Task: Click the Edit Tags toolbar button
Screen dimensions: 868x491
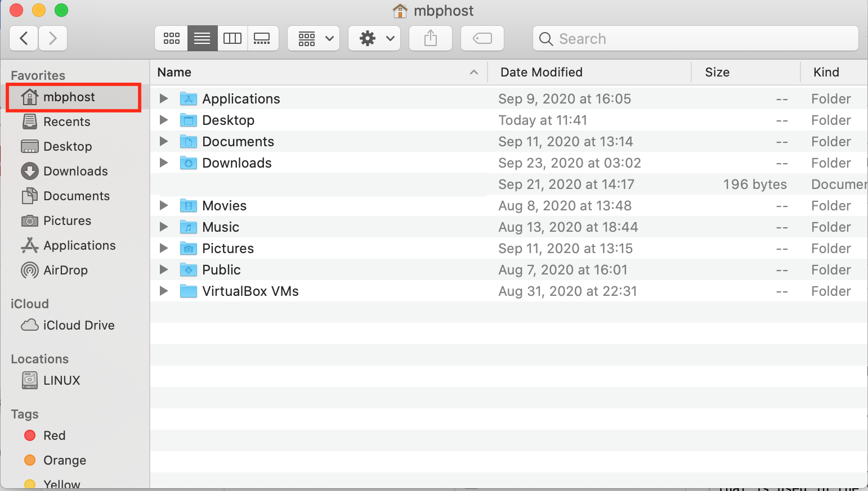Action: click(x=482, y=39)
